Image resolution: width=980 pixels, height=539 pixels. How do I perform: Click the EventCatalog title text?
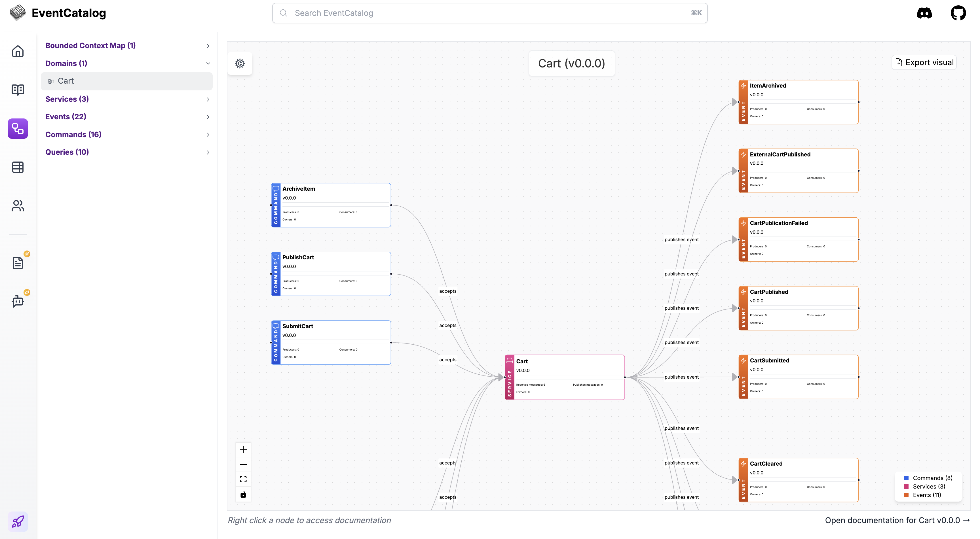click(x=69, y=13)
